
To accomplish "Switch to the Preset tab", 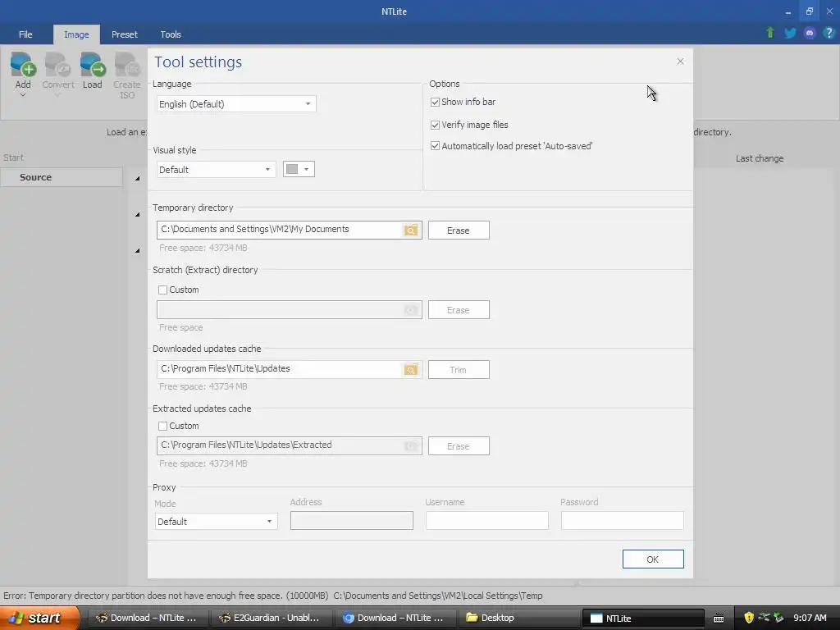I will (125, 34).
